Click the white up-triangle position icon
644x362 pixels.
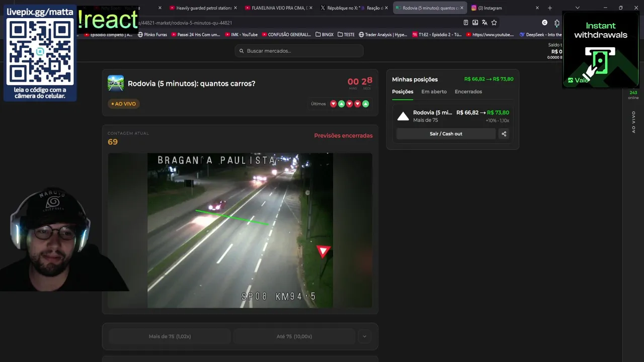coord(403,117)
